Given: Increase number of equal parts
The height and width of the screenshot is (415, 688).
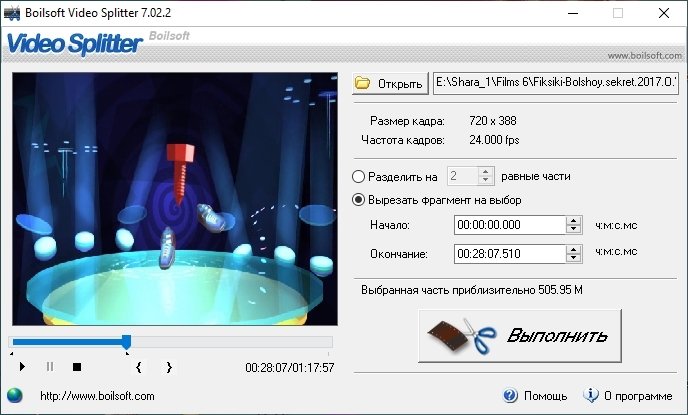Looking at the screenshot, I should [x=485, y=172].
